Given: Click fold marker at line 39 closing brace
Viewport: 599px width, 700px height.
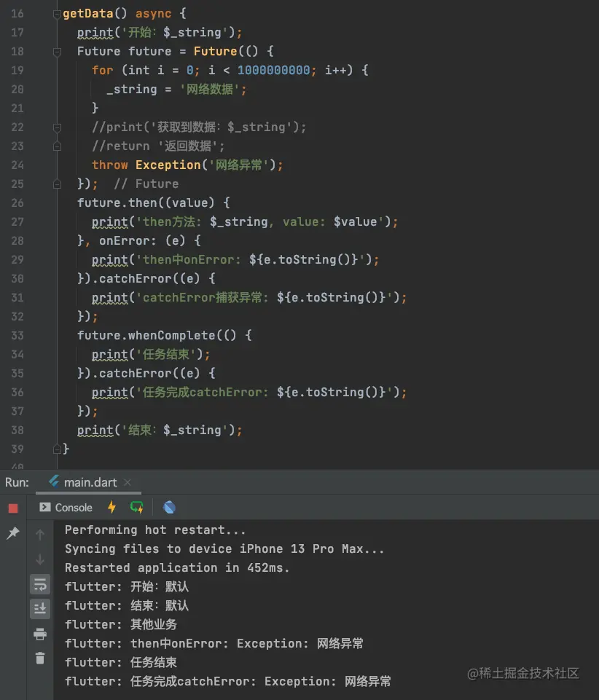Looking at the screenshot, I should 57,449.
